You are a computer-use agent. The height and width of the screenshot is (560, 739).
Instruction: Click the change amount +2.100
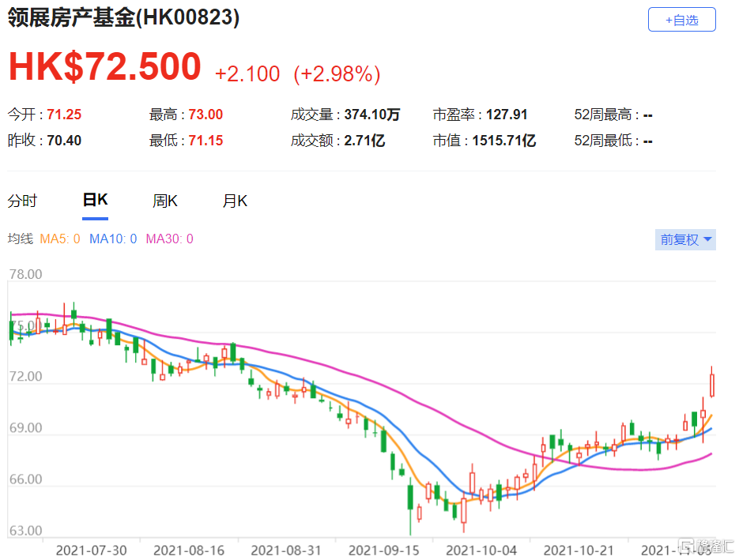coord(247,74)
